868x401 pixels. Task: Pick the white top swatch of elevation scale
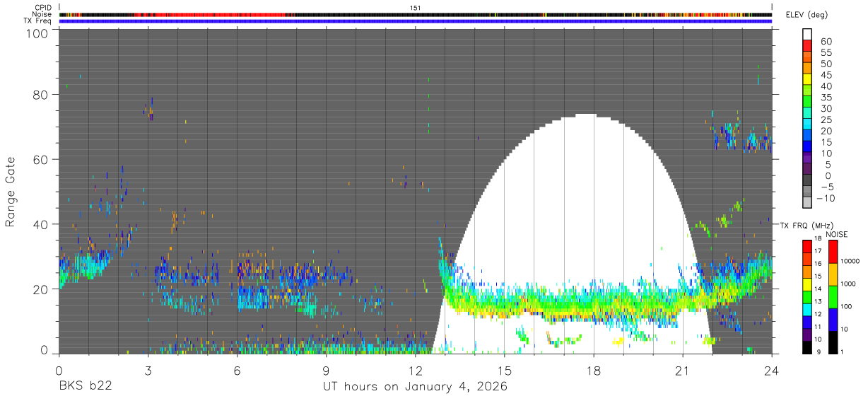[x=807, y=34]
